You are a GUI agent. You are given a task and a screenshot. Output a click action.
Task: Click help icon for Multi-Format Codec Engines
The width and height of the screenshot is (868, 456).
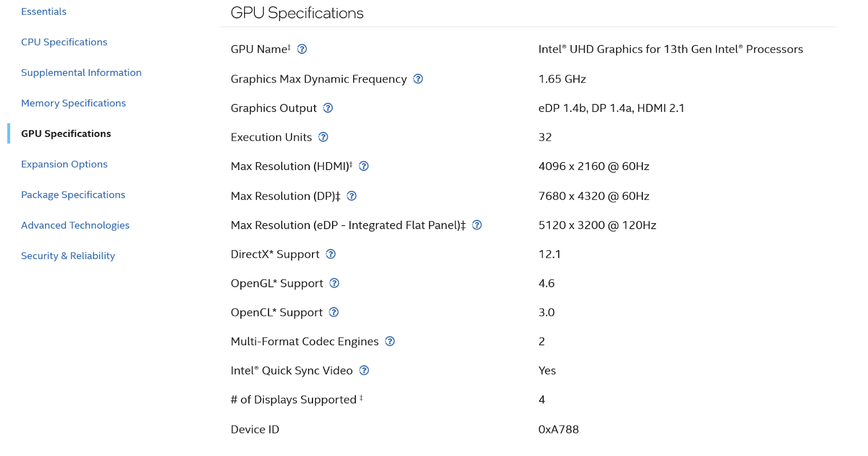[390, 341]
